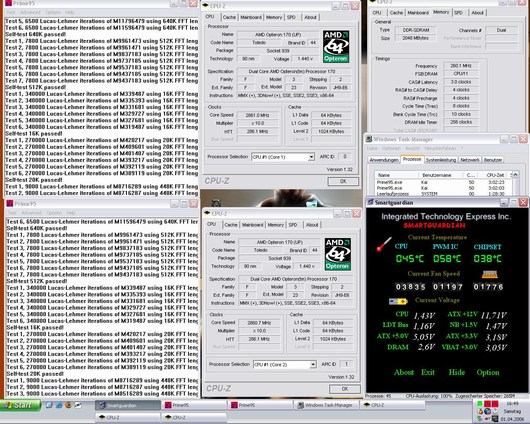Open About tab in CPU-Z Core 1 window

click(x=310, y=17)
